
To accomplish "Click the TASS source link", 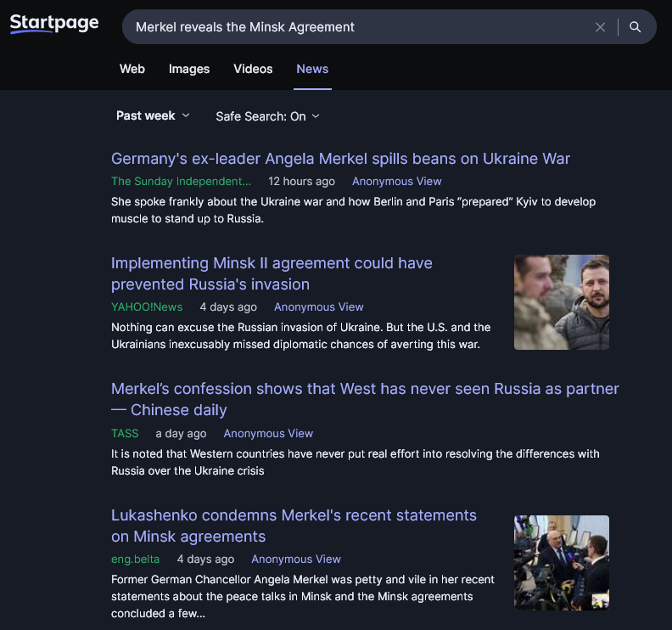I will tap(125, 434).
